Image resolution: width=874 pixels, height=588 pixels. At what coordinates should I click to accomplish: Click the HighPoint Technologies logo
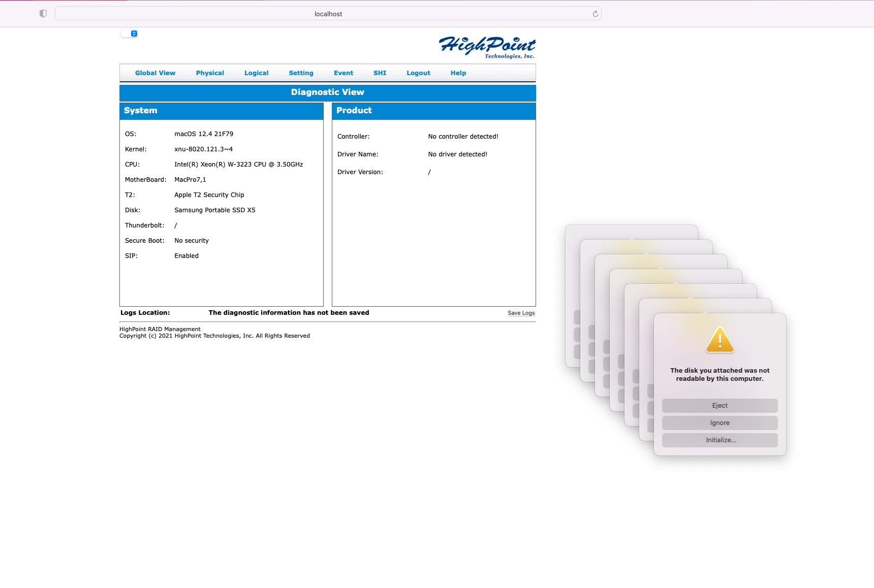coord(487,47)
